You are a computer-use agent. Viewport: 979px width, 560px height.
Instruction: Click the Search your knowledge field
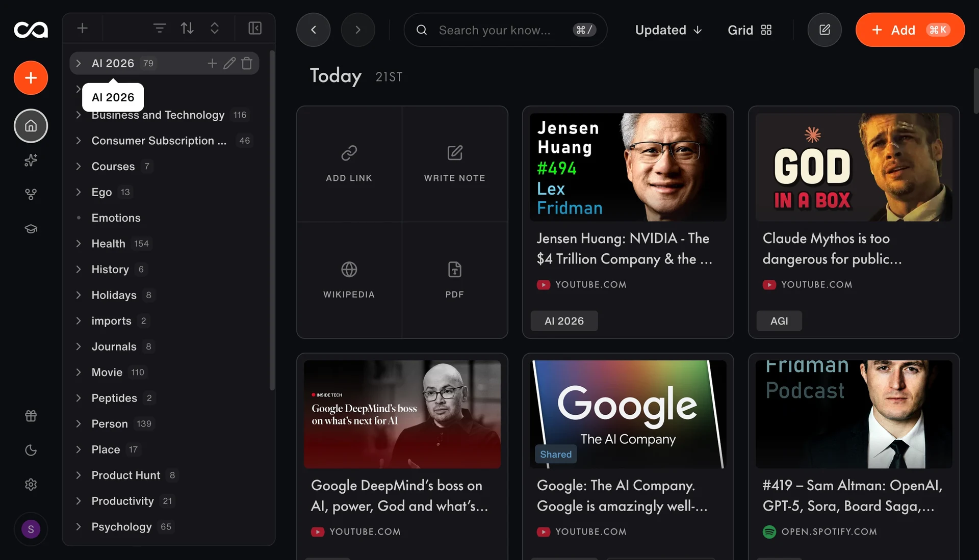tap(505, 30)
